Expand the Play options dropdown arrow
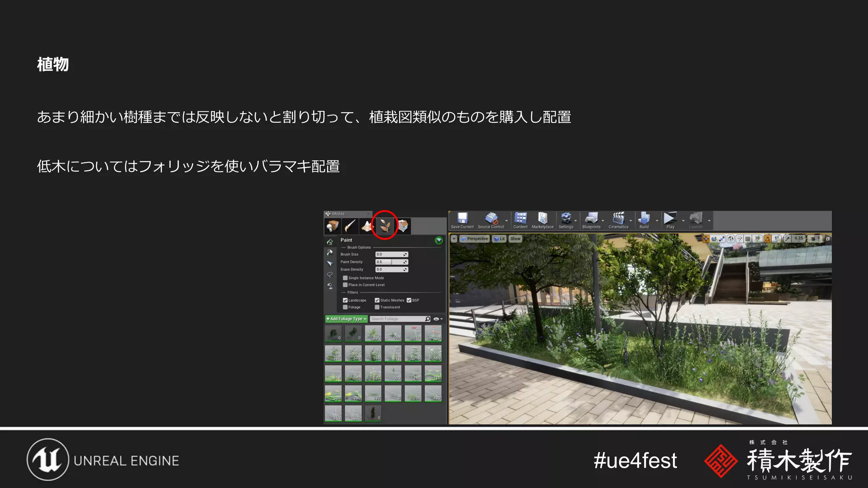Screen dimensions: 868x488 pos(683,221)
